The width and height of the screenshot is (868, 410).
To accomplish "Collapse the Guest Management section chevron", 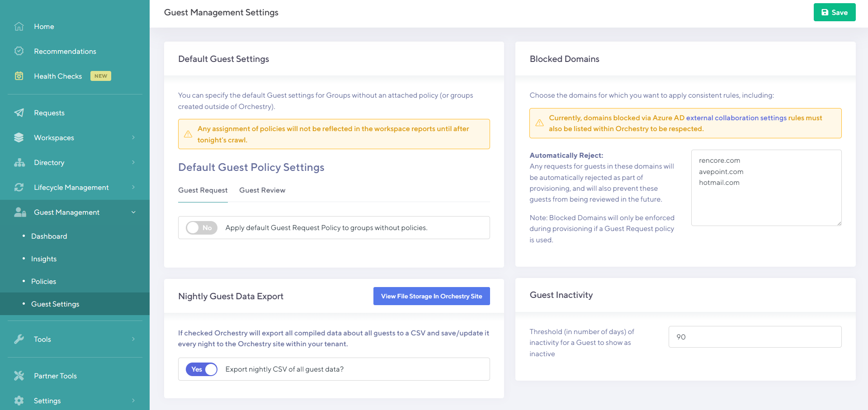I will [133, 212].
